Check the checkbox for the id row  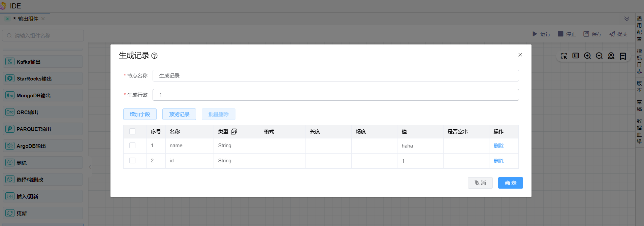[x=132, y=161]
